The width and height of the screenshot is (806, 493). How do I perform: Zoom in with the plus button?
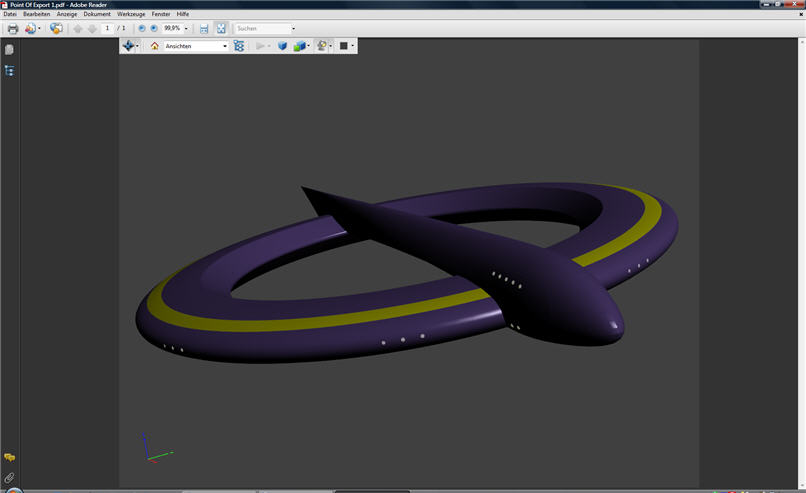(x=154, y=29)
